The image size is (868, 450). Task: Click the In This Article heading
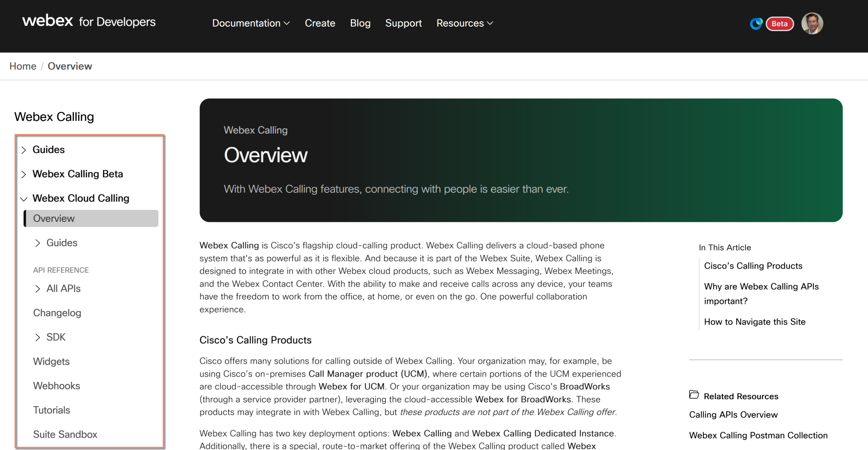tap(725, 247)
